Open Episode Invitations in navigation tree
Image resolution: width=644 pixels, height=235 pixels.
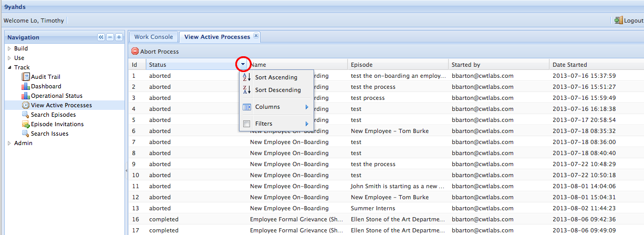[x=57, y=124]
